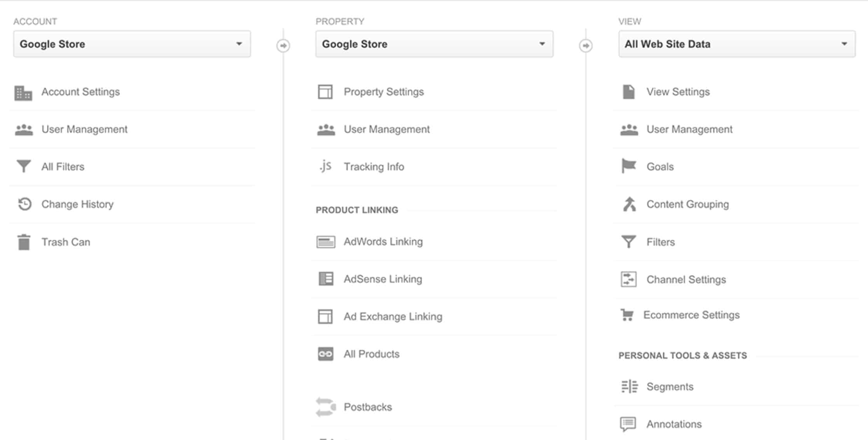The width and height of the screenshot is (868, 440).
Task: Open the View dropdown showing All Web Site Data
Action: point(737,44)
